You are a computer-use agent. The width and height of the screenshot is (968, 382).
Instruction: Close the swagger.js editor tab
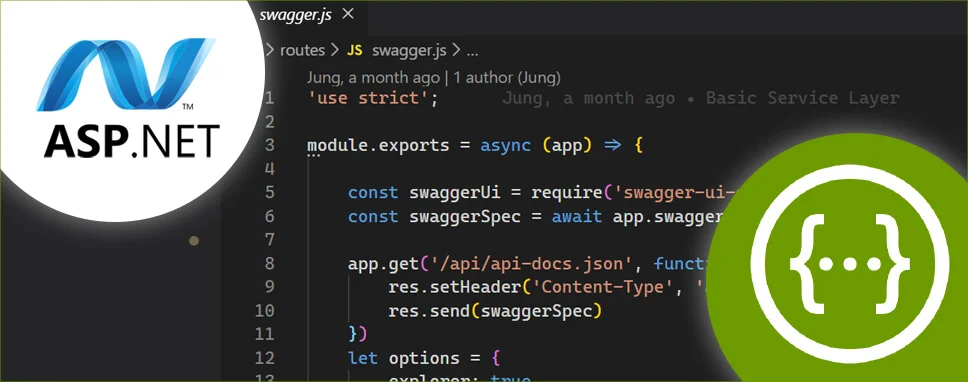point(348,14)
